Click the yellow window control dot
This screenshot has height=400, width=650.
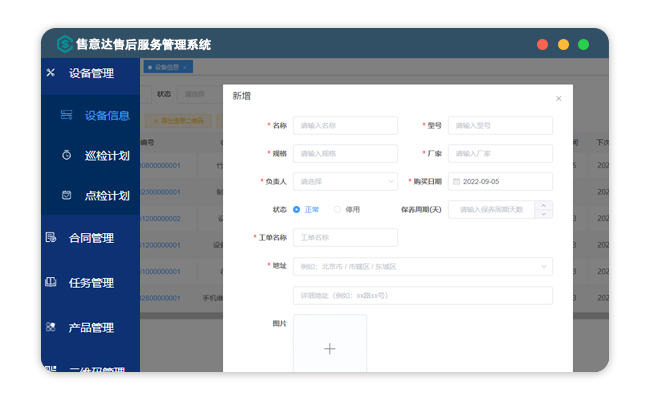(x=563, y=44)
